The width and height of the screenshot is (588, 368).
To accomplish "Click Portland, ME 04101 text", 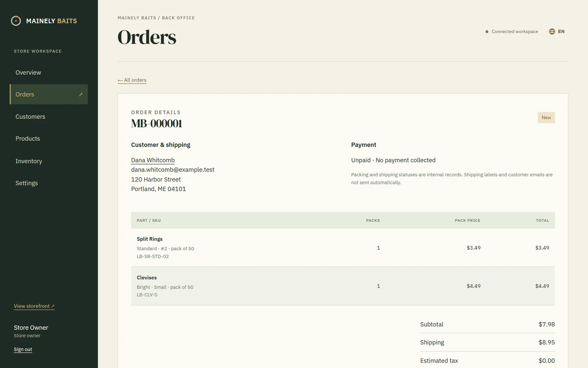I will 158,189.
